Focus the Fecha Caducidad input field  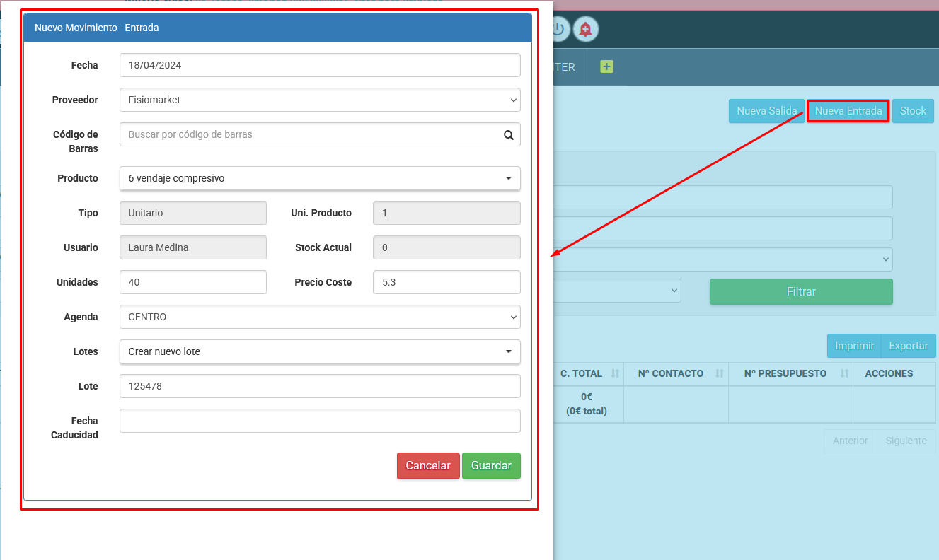[320, 421]
